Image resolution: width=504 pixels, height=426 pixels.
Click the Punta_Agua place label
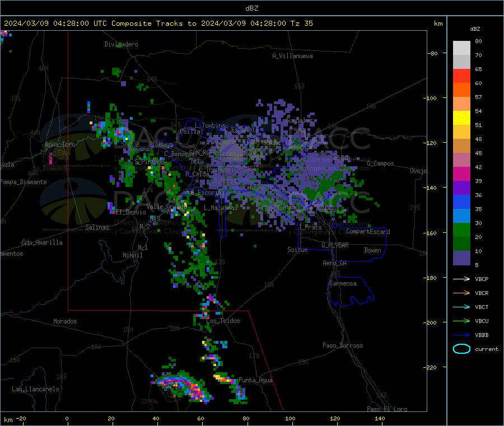pyautogui.click(x=255, y=380)
